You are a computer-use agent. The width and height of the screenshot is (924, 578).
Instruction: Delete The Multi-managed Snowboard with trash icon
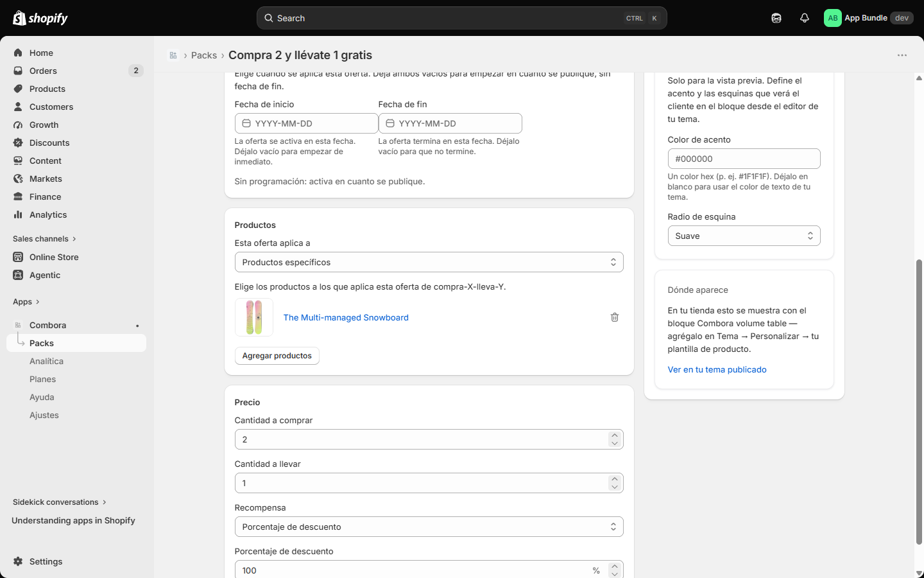pos(615,317)
